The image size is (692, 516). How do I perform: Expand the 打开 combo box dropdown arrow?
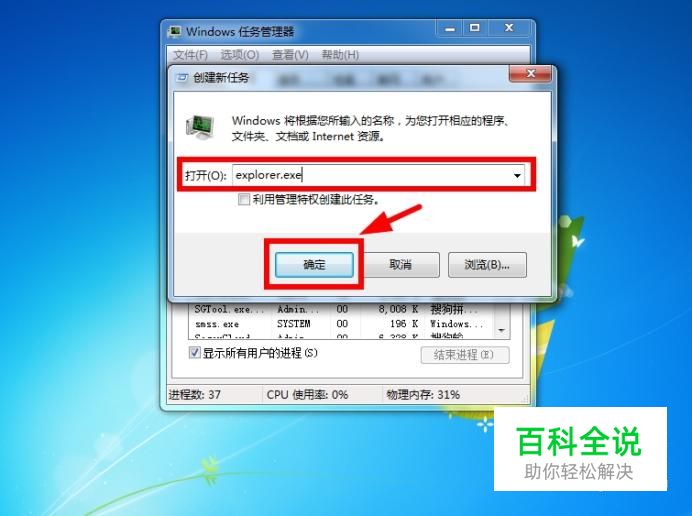[x=517, y=176]
